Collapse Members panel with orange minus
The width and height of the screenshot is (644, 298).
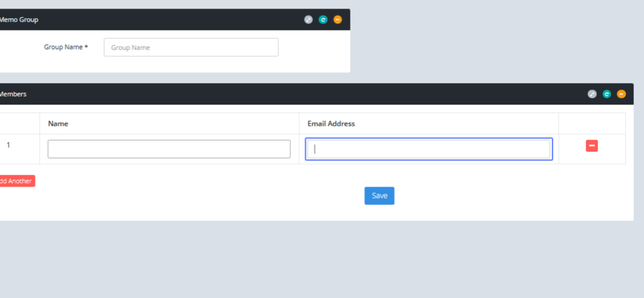click(621, 94)
